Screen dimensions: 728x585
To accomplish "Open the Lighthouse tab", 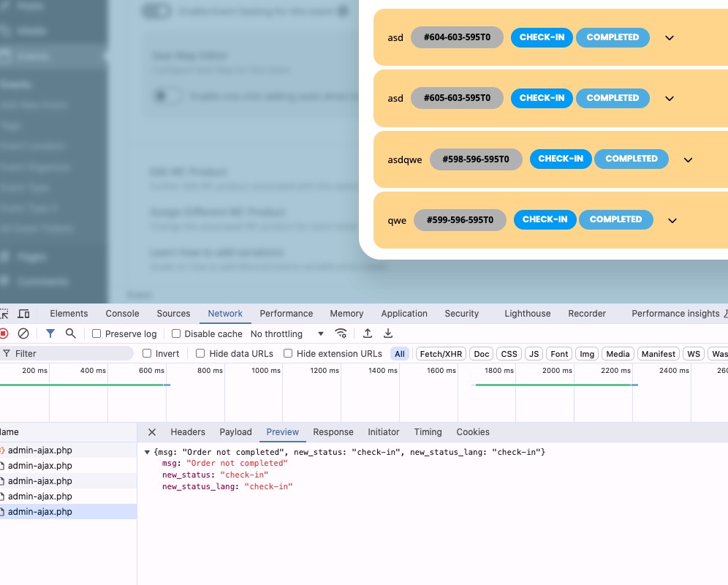I will (x=528, y=314).
